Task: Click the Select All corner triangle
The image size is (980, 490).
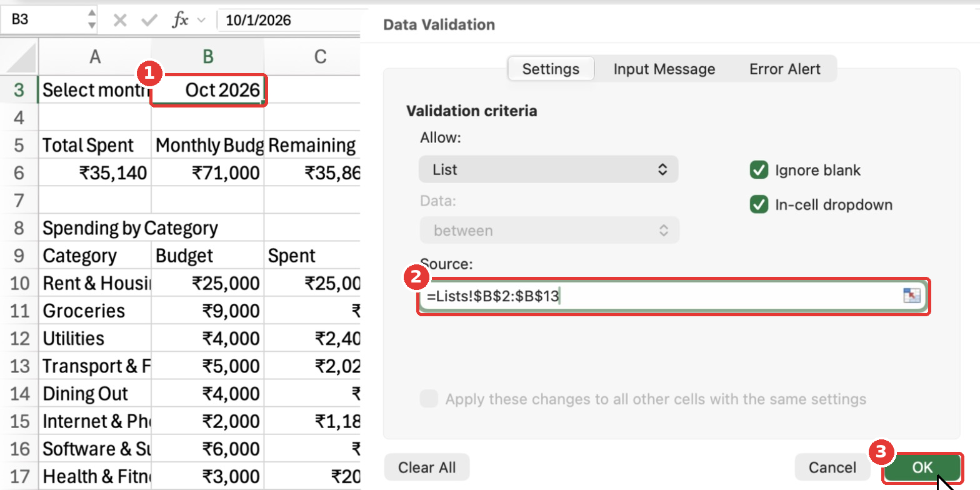Action: click(21, 57)
